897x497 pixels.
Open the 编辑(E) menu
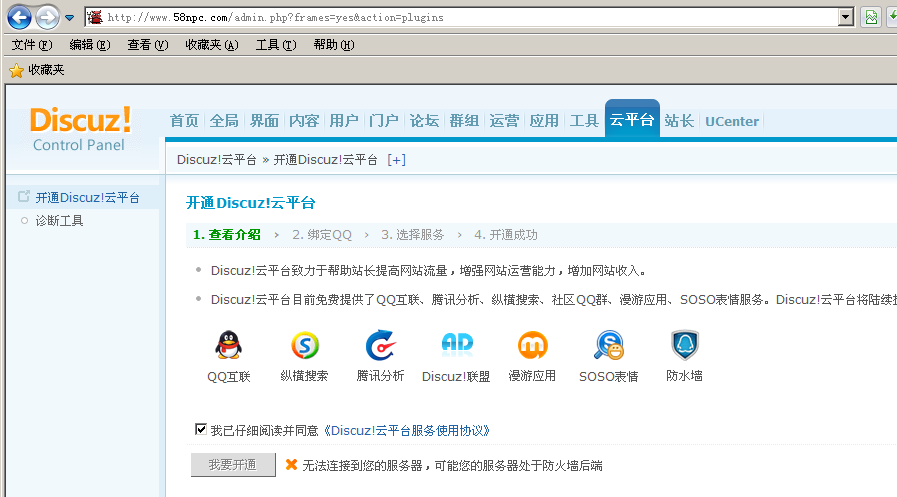pos(90,45)
